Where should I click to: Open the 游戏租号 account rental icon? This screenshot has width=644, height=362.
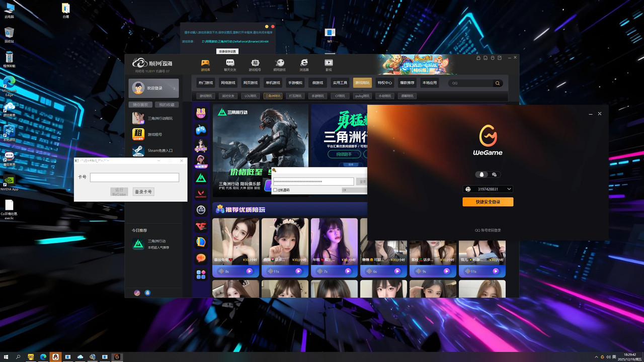coord(255,64)
